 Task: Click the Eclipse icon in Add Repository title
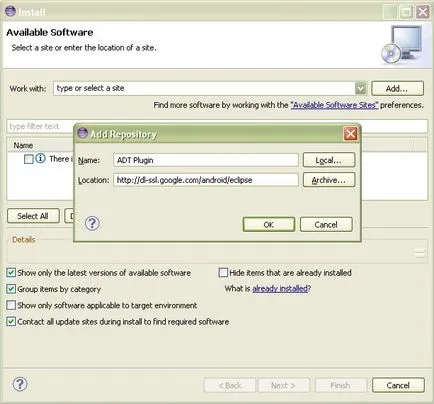coord(82,133)
